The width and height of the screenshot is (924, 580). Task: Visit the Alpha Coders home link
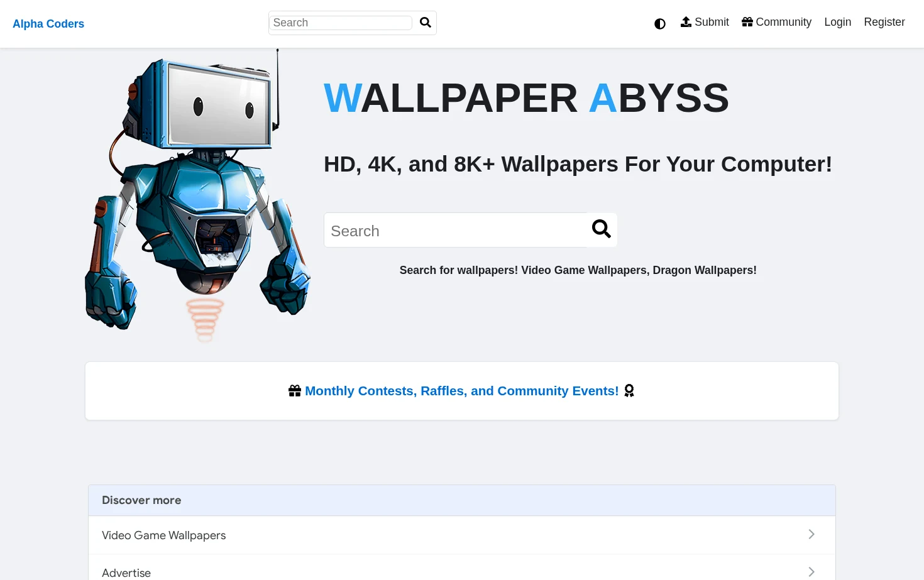pos(48,24)
